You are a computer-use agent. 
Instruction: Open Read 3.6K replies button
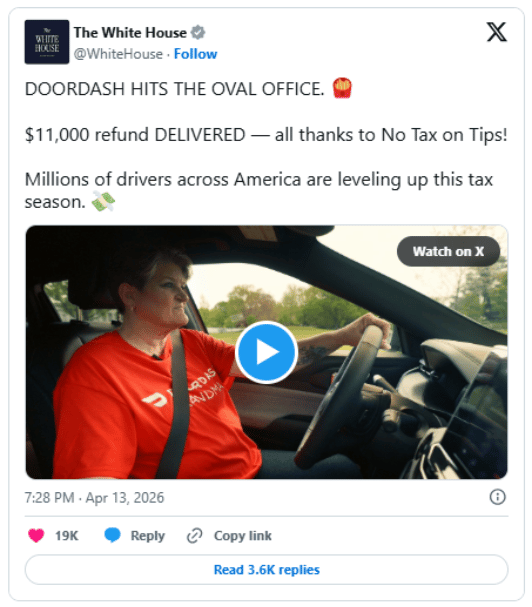tap(266, 569)
